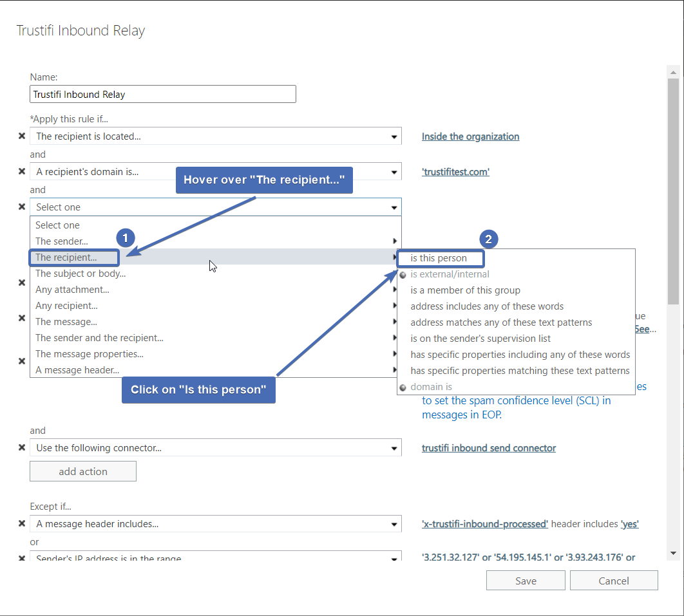Delete the 'Select one' condition row
The width and height of the screenshot is (684, 616).
tap(22, 207)
